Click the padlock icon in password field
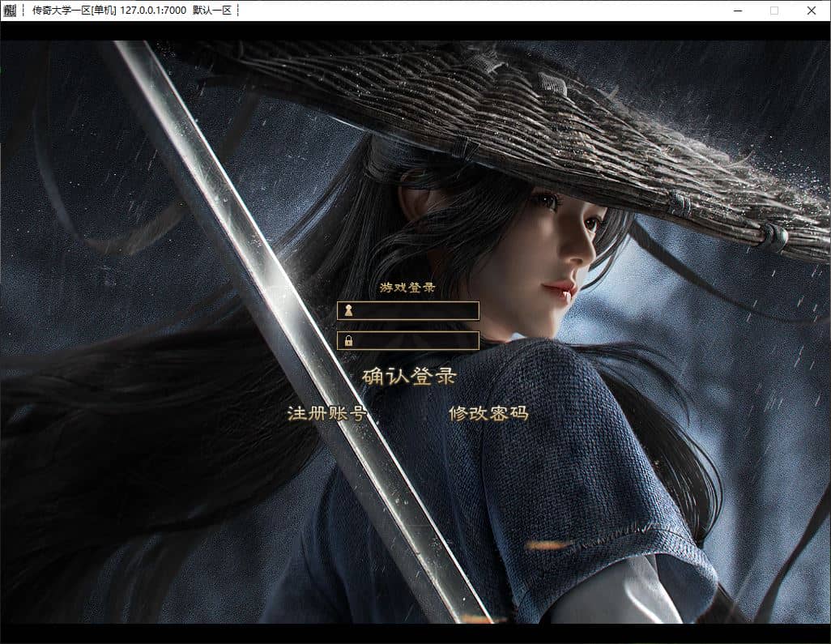The image size is (831, 644). pyautogui.click(x=348, y=341)
